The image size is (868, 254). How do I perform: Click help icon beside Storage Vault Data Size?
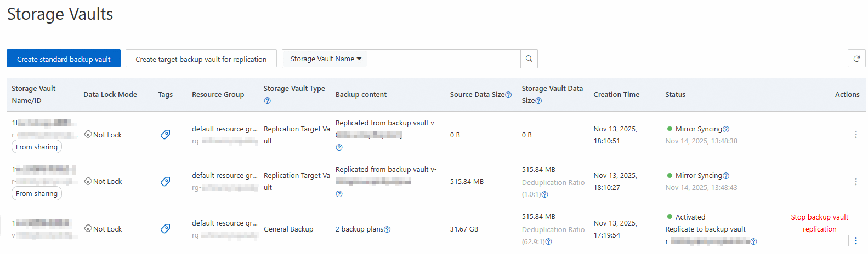click(x=538, y=101)
